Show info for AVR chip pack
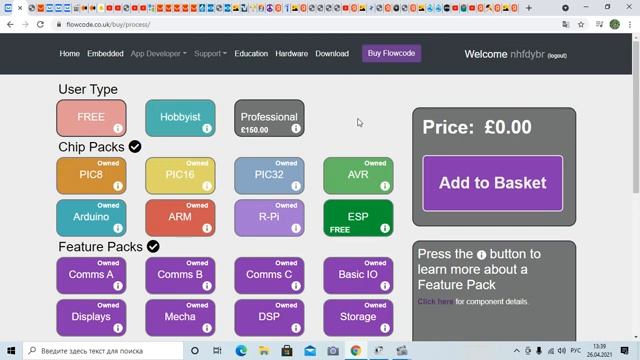The height and width of the screenshot is (360, 640). click(x=385, y=186)
